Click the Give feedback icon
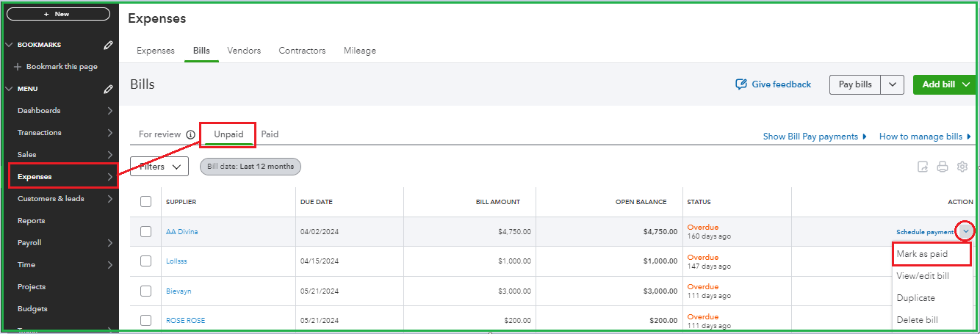 [741, 84]
